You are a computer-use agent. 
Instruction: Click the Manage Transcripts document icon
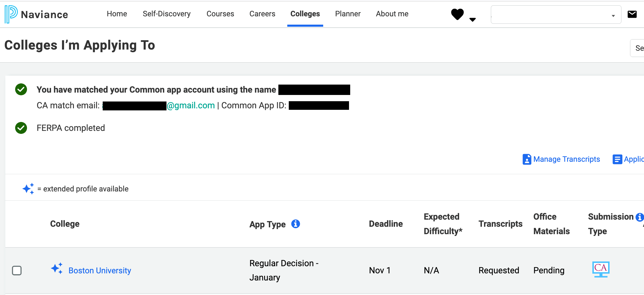(527, 159)
